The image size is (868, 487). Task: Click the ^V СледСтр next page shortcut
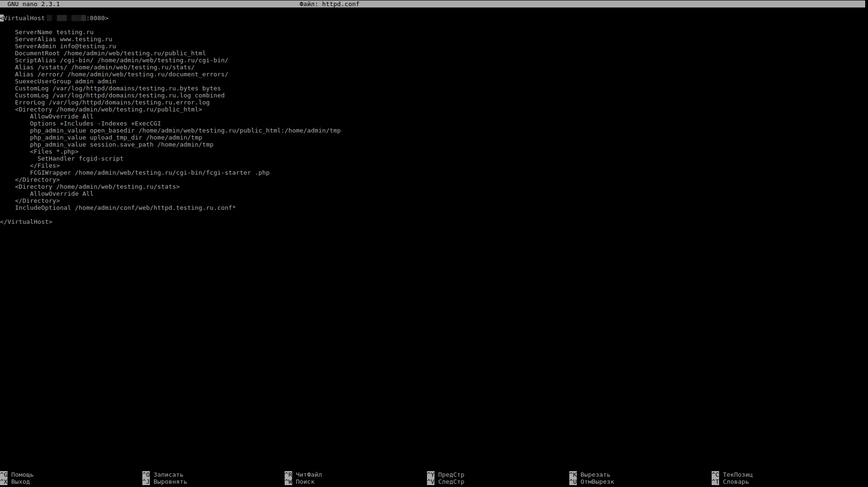[x=446, y=481]
